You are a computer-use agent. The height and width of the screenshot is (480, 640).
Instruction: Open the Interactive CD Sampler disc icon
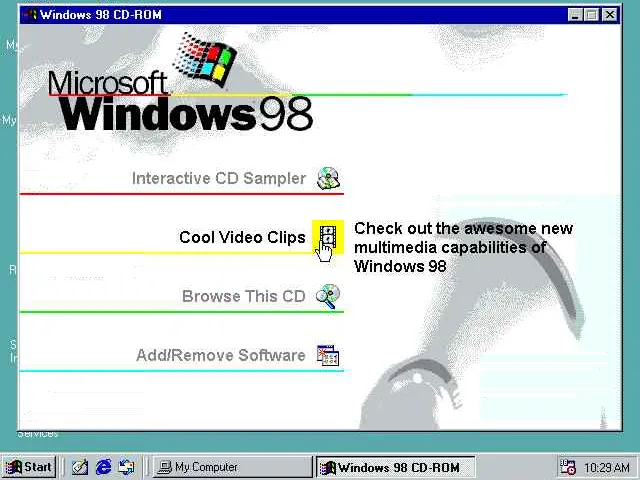tap(329, 178)
